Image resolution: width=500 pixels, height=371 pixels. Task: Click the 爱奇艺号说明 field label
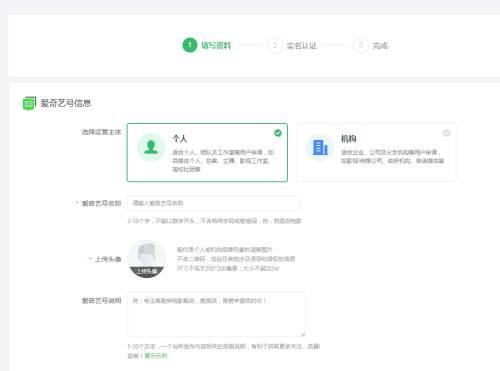pos(101,301)
